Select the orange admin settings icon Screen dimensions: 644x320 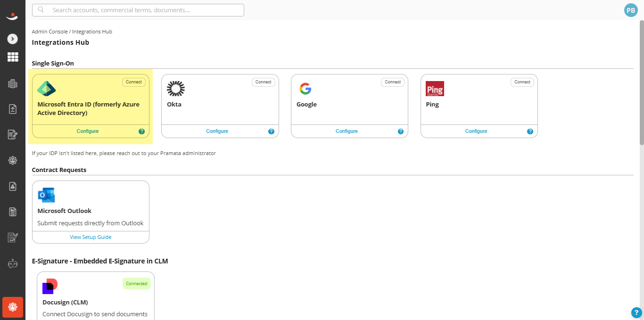coord(13,307)
